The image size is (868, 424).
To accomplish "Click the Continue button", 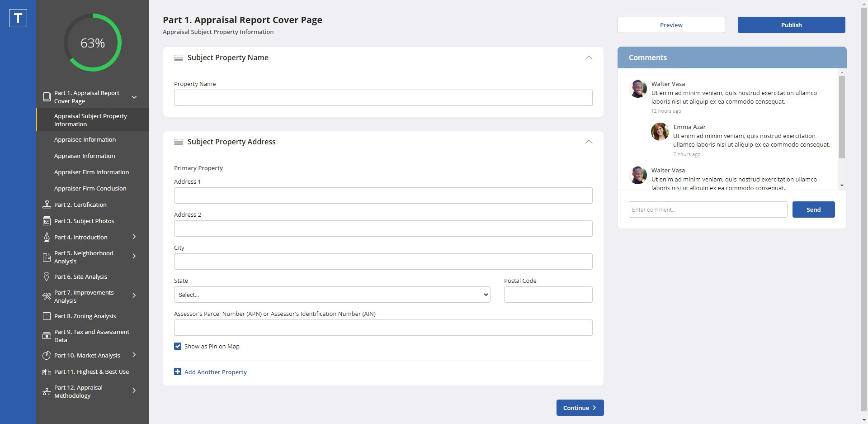I will 580,408.
